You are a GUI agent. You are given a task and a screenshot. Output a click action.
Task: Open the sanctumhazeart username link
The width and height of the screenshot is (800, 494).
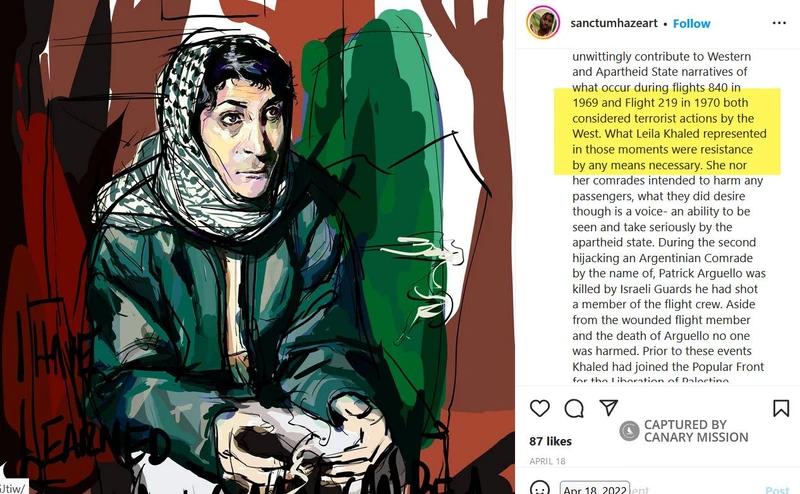pyautogui.click(x=614, y=23)
